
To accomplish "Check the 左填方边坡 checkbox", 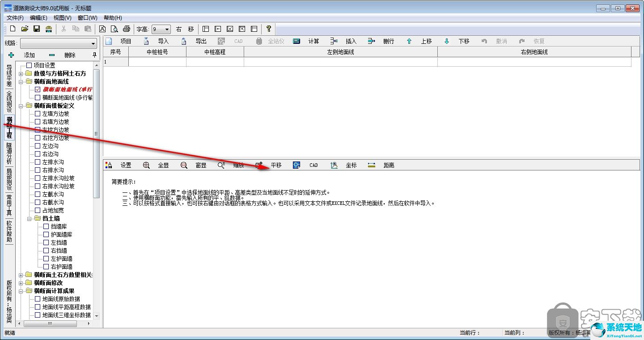I will 38,114.
